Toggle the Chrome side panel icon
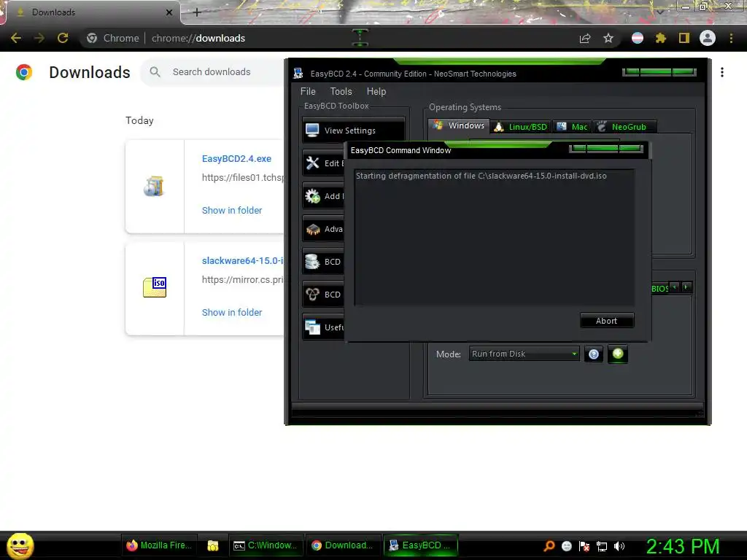 pyautogui.click(x=684, y=38)
